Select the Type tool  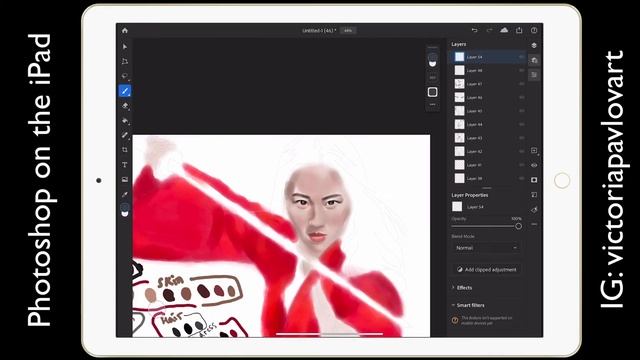click(x=125, y=164)
